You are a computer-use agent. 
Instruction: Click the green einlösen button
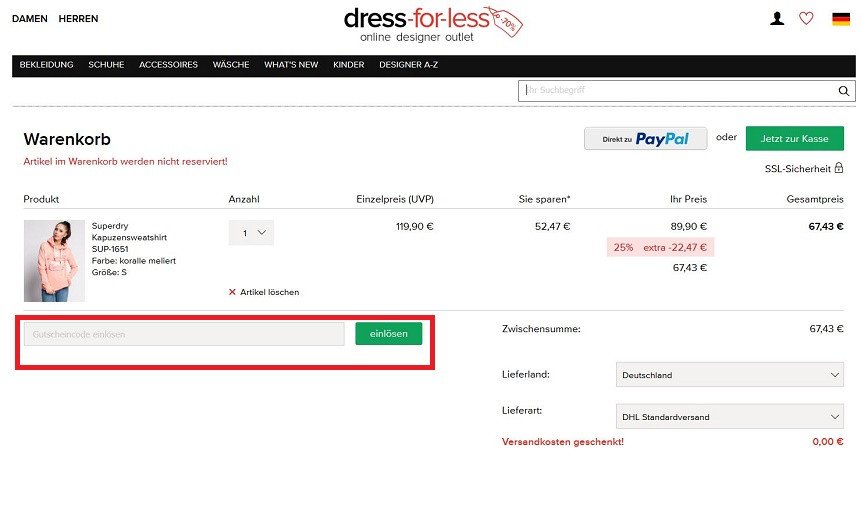[x=389, y=334]
